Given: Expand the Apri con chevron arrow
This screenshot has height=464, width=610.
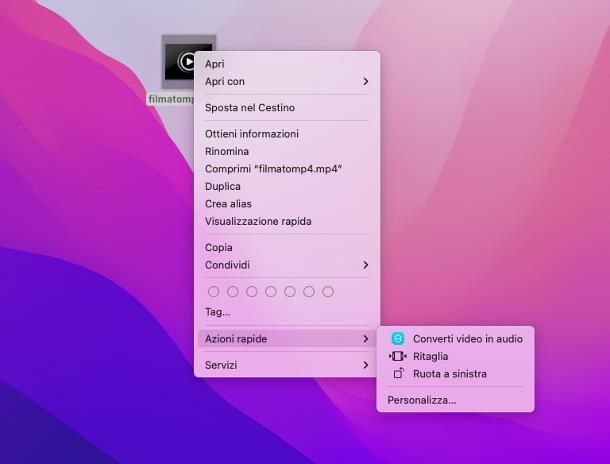Looking at the screenshot, I should [365, 81].
